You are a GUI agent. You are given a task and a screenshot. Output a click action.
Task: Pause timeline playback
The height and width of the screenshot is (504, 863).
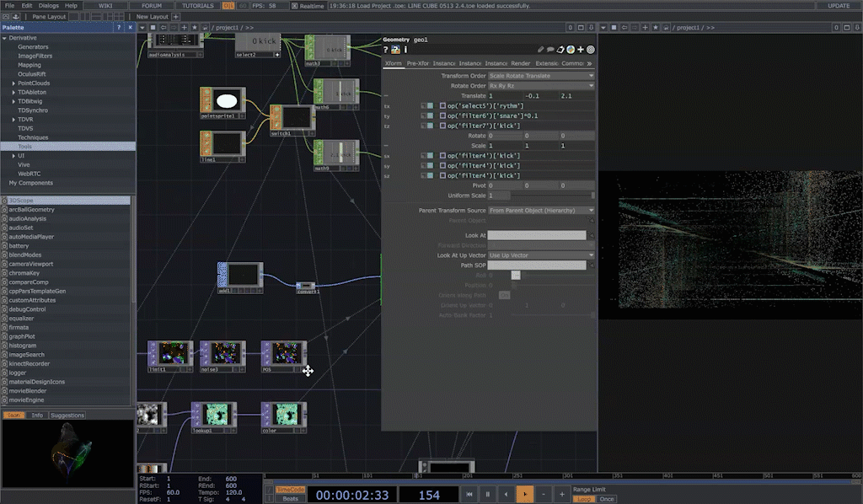(x=488, y=494)
